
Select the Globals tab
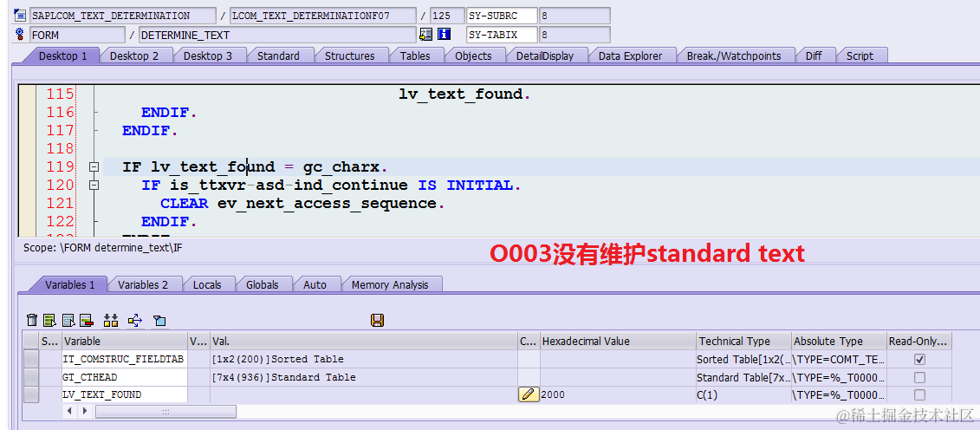pyautogui.click(x=262, y=284)
